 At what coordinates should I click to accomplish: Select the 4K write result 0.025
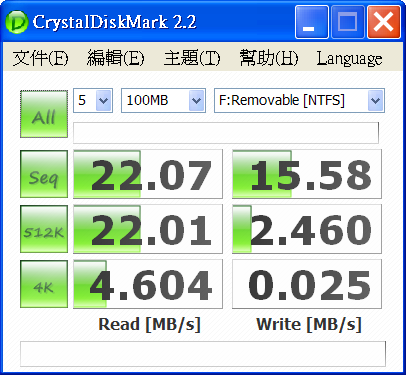(x=307, y=284)
